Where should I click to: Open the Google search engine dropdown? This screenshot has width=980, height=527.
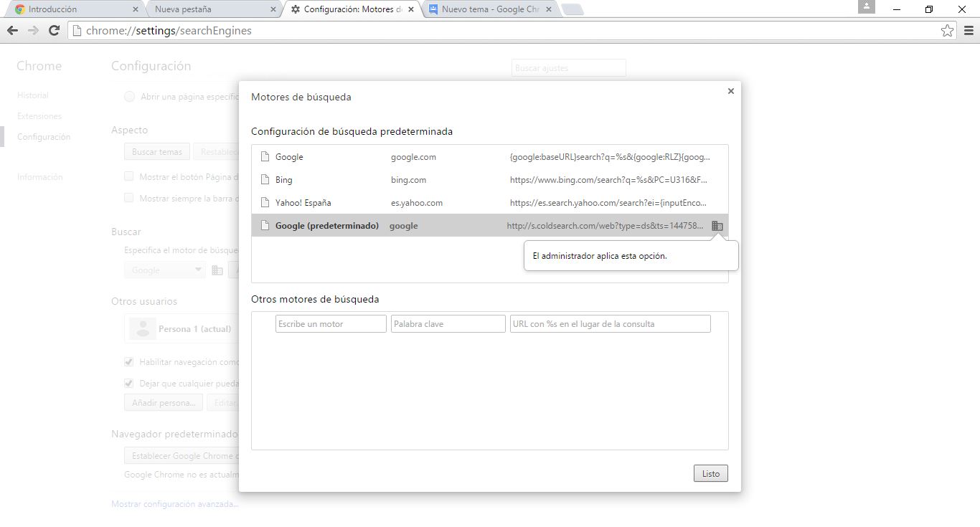[x=165, y=270]
